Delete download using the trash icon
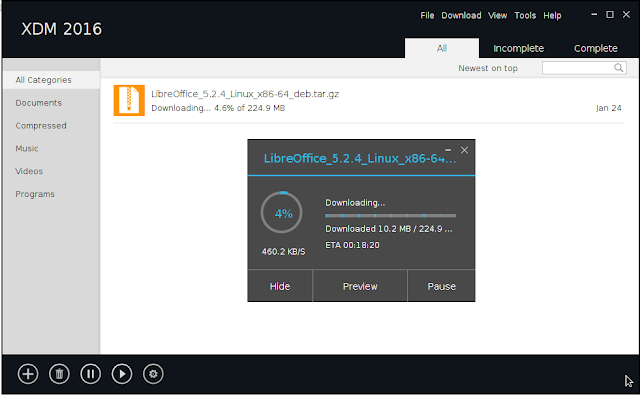 (x=59, y=374)
